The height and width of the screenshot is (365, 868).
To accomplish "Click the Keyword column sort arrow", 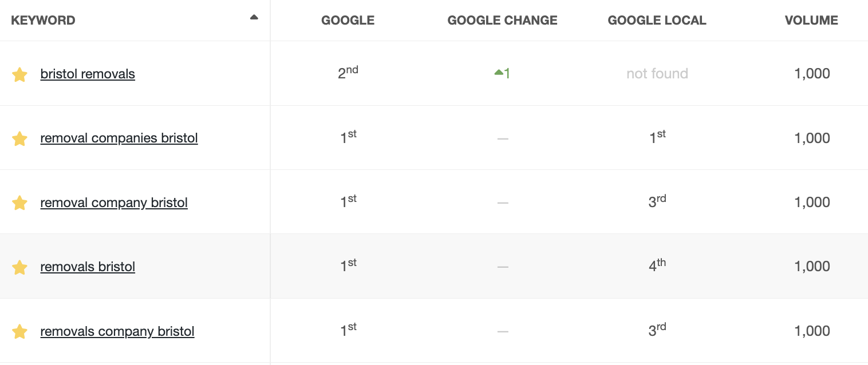I will (x=254, y=17).
